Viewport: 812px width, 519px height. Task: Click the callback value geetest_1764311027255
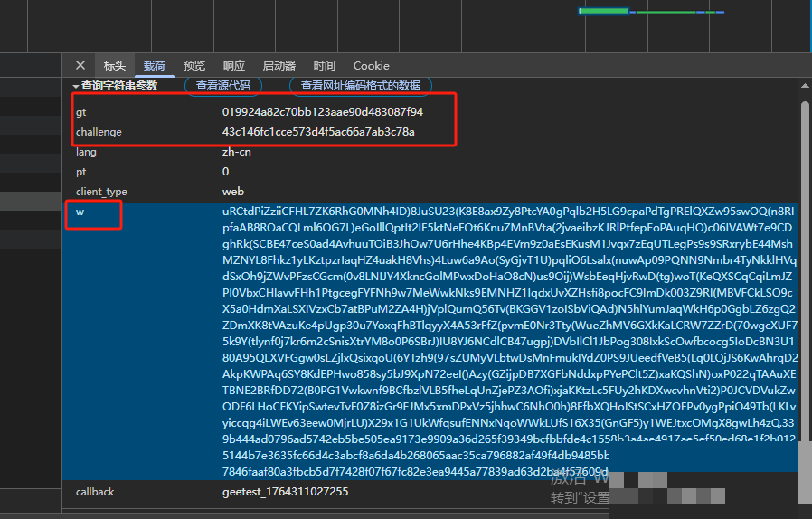pyautogui.click(x=285, y=492)
